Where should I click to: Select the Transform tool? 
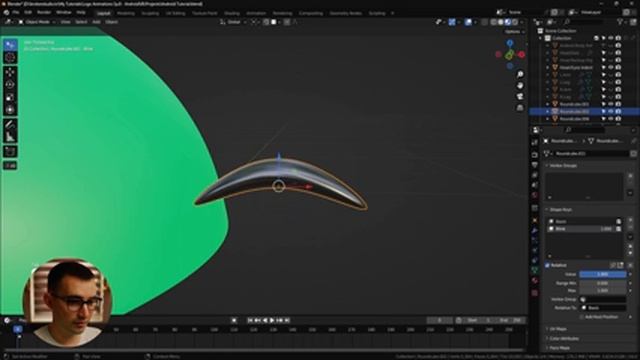click(x=10, y=110)
